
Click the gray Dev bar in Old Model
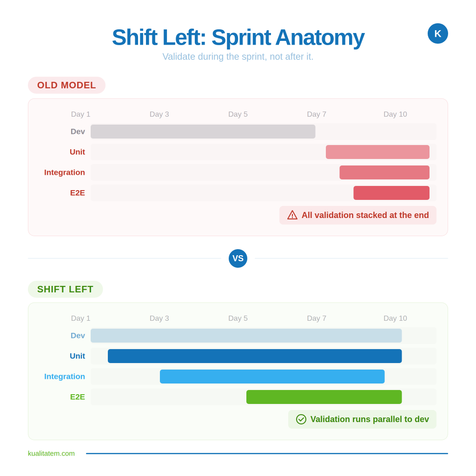tap(203, 132)
